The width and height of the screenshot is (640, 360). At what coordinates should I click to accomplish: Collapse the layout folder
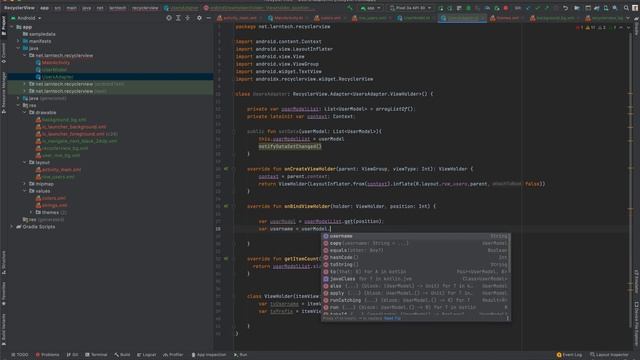(x=24, y=162)
